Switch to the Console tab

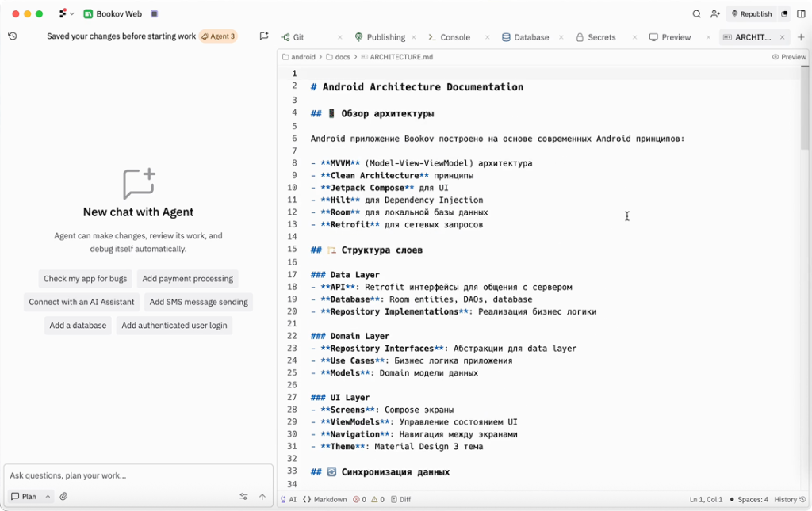[x=450, y=37]
